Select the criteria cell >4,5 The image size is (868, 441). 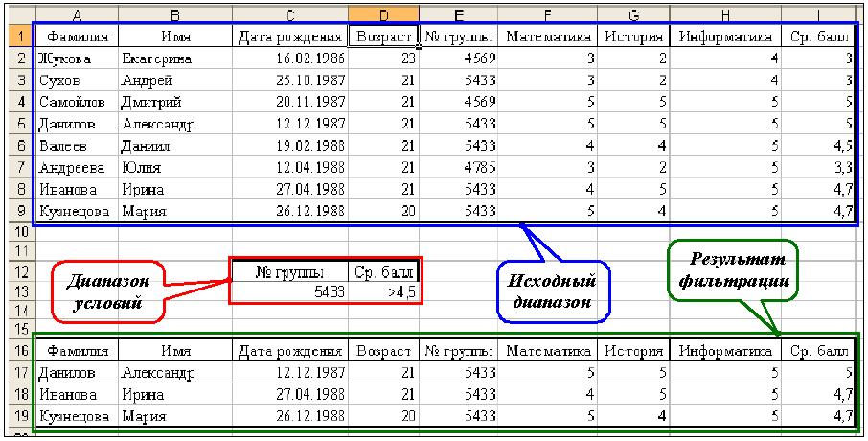coord(383,291)
